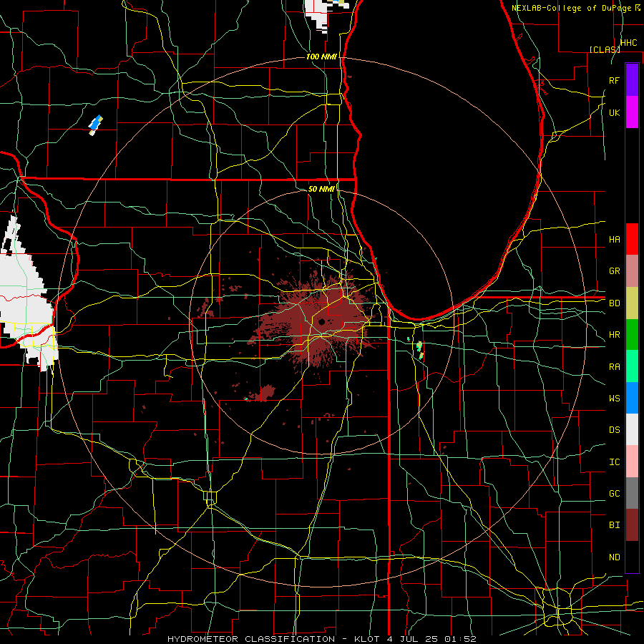Click the brown BI legend swatch

click(632, 525)
